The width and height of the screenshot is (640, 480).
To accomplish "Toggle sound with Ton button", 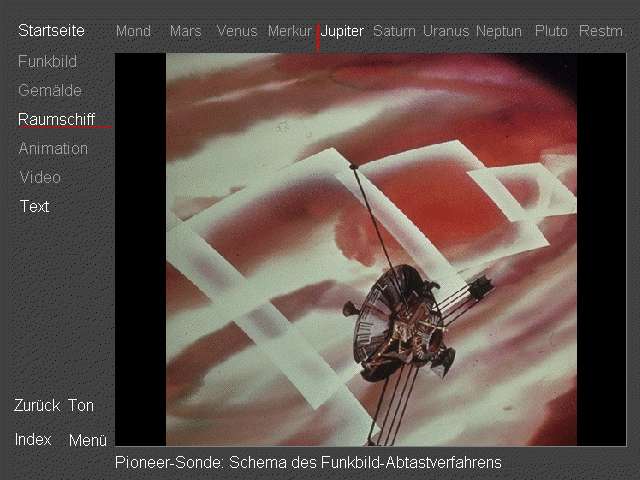I will coord(81,406).
